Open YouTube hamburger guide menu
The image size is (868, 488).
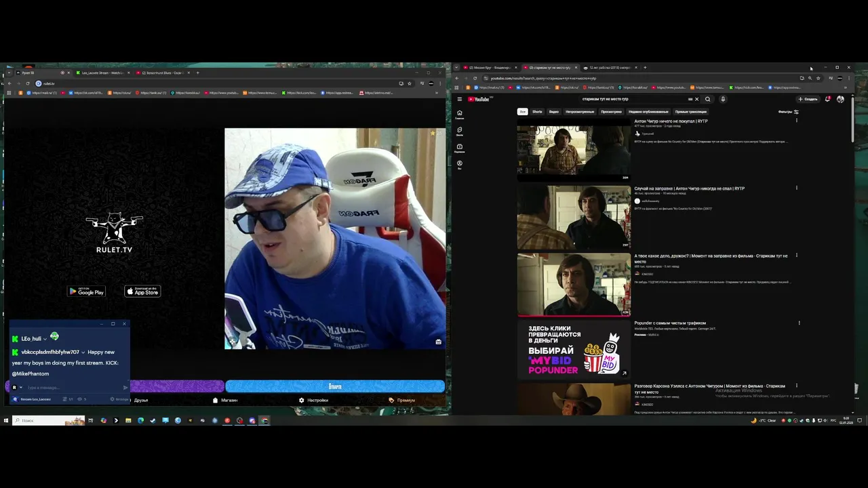459,99
